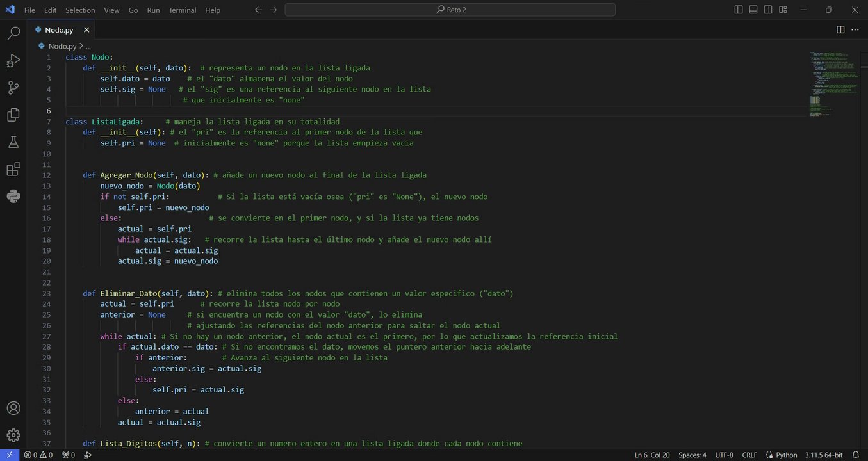Viewport: 868px width, 461px height.
Task: Open the Manage gear menu
Action: pos(13,435)
